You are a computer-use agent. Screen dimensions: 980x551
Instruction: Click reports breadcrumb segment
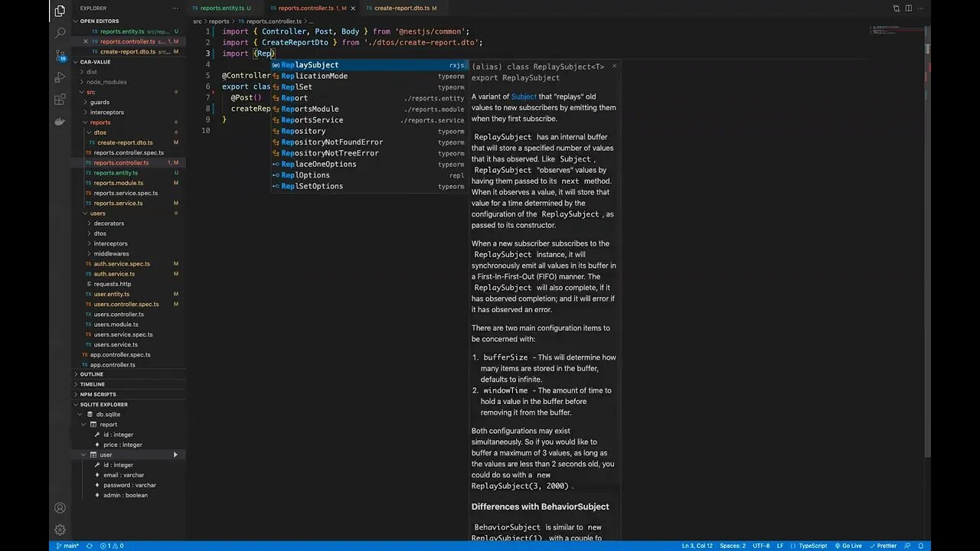point(219,21)
